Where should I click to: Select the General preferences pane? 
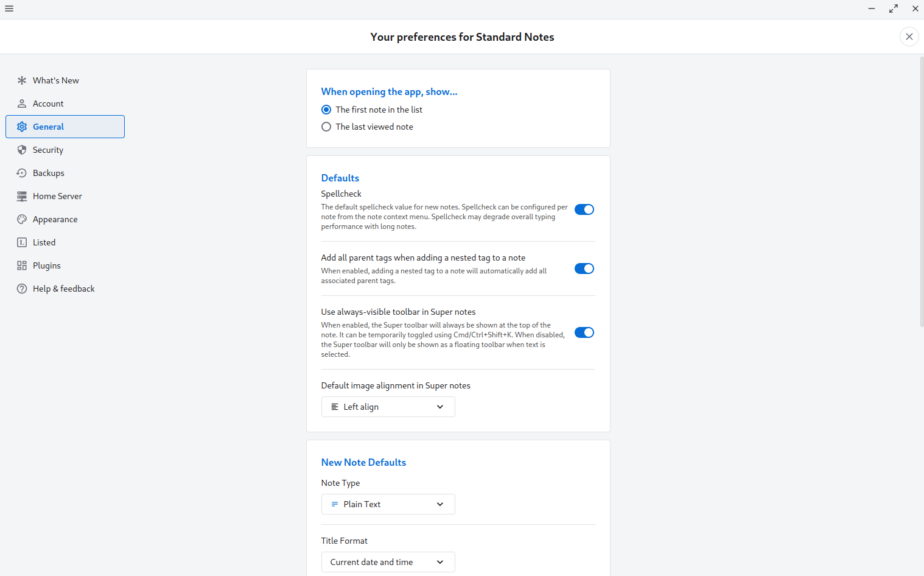coord(65,127)
